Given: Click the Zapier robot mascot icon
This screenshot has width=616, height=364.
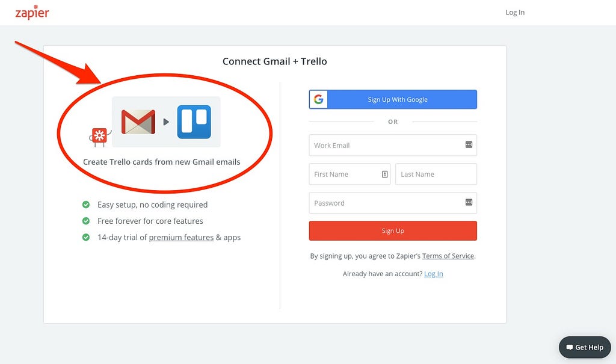Looking at the screenshot, I should point(100,137).
